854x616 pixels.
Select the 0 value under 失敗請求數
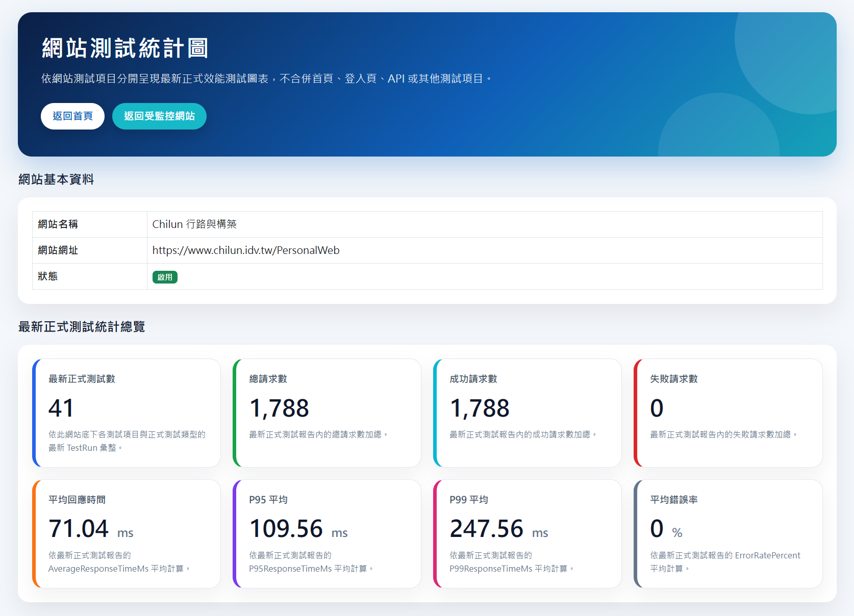[x=657, y=408]
